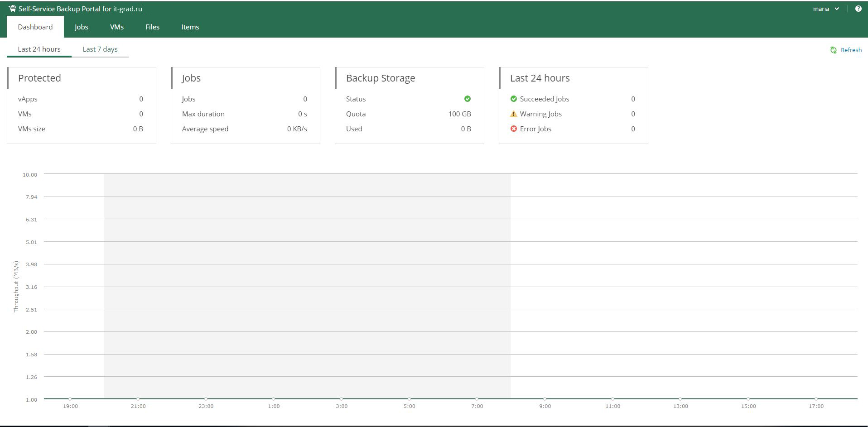Viewport: 868px width, 427px height.
Task: Click the Error Jobs red cross icon
Action: 513,129
